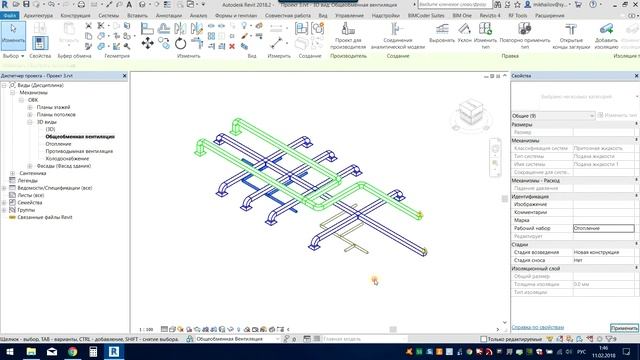Click the 1 : 100 view scale control

click(x=146, y=329)
